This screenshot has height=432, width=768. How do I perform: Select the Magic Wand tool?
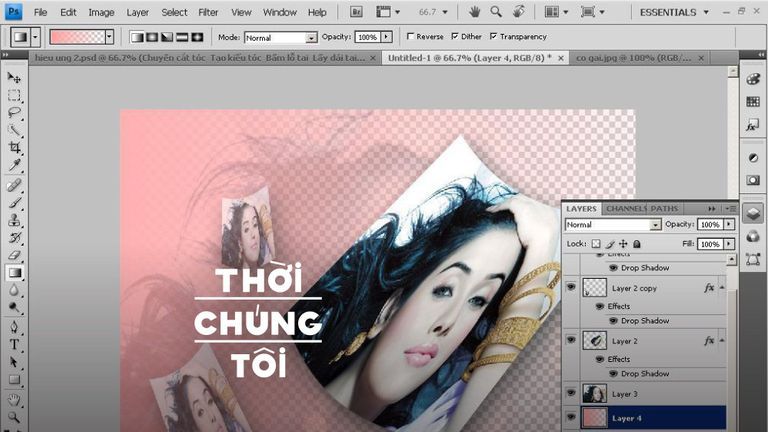click(x=14, y=130)
